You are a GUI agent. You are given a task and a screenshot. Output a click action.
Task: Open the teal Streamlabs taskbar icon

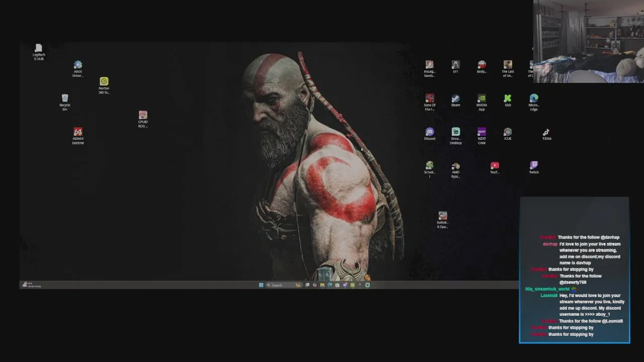click(368, 285)
